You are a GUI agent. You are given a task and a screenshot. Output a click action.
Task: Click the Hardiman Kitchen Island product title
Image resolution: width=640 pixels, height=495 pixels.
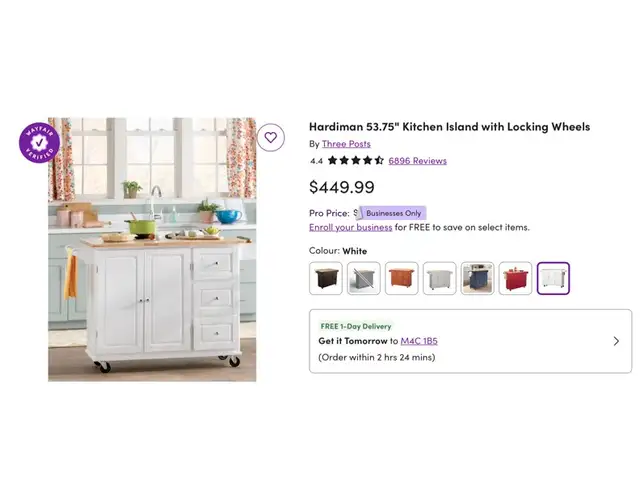click(x=449, y=127)
